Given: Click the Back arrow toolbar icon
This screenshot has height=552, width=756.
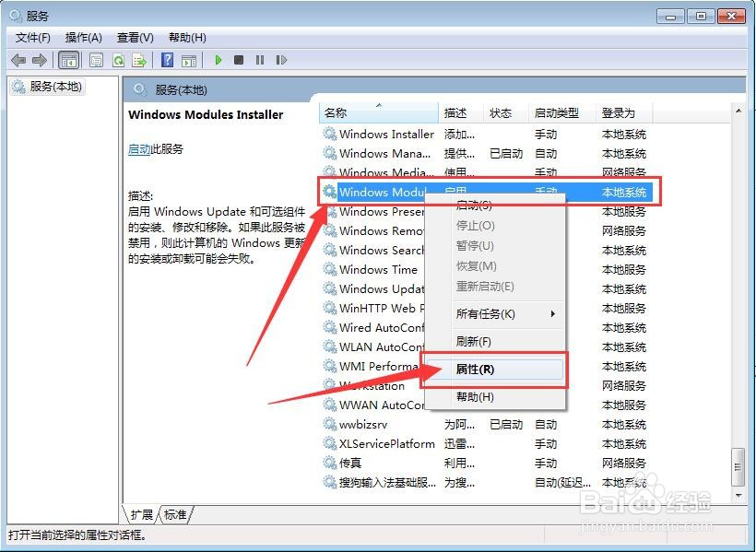Looking at the screenshot, I should [x=18, y=60].
